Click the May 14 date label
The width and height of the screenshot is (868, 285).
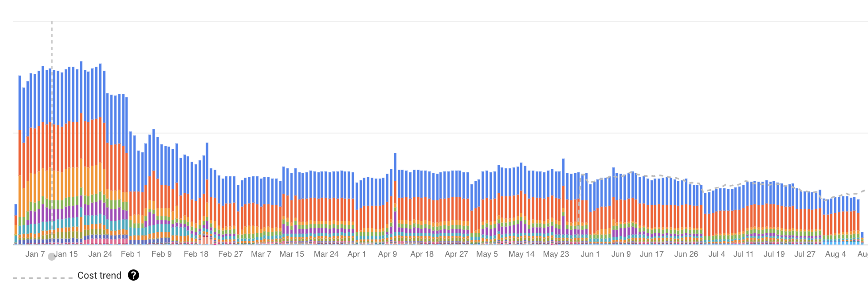tap(521, 254)
